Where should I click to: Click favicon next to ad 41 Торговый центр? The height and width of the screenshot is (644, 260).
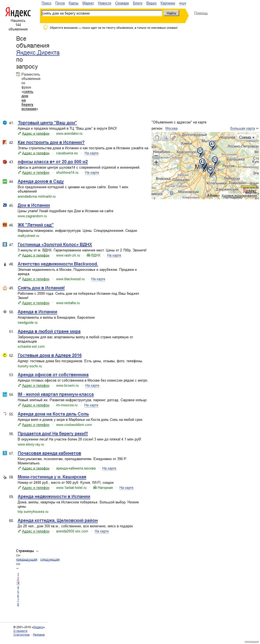point(5,123)
